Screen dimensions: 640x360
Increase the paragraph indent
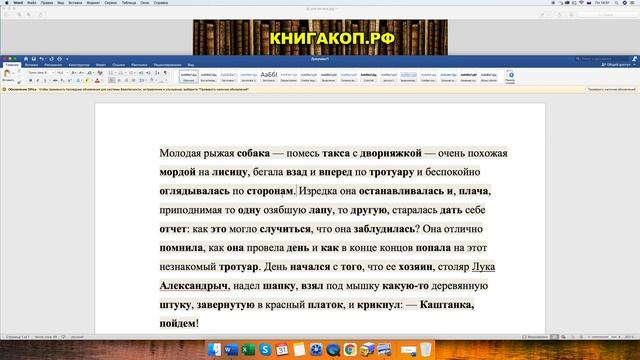pyautogui.click(x=148, y=73)
